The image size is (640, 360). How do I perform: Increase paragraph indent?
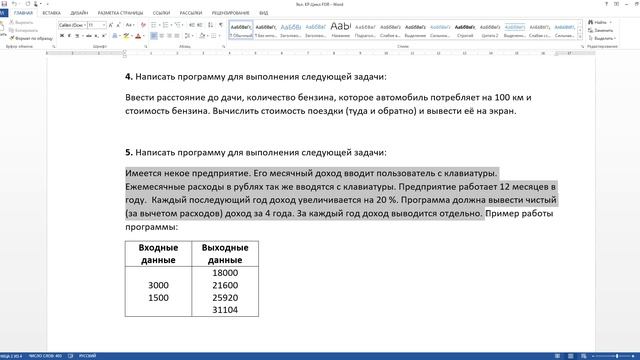(200, 25)
